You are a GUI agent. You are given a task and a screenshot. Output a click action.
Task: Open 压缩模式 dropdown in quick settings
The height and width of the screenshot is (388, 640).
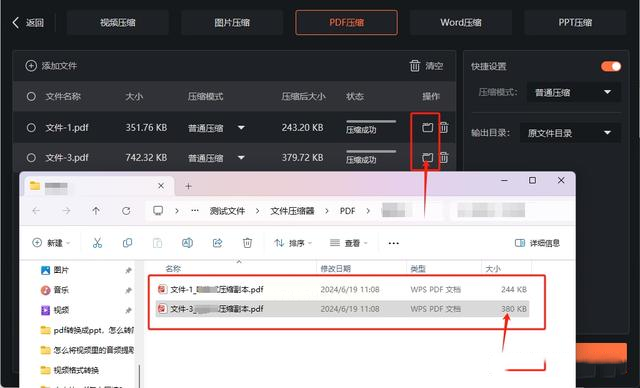(x=573, y=92)
